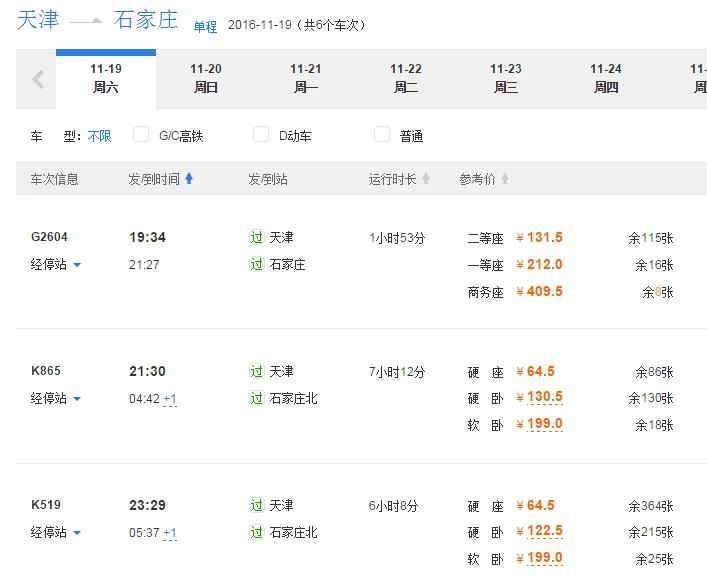707x587 pixels.
Task: Sort by departure time arrow icon
Action: point(189,179)
